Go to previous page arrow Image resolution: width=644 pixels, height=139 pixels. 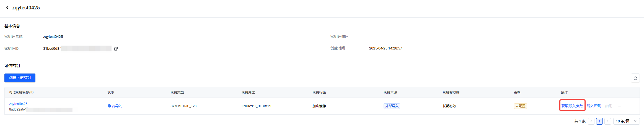(x=591, y=121)
